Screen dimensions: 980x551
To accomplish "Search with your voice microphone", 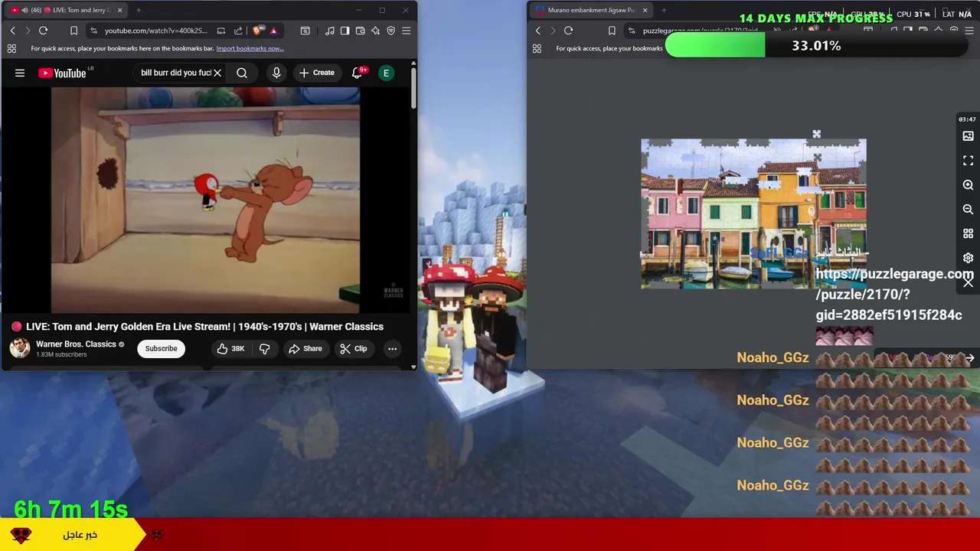I will point(276,73).
